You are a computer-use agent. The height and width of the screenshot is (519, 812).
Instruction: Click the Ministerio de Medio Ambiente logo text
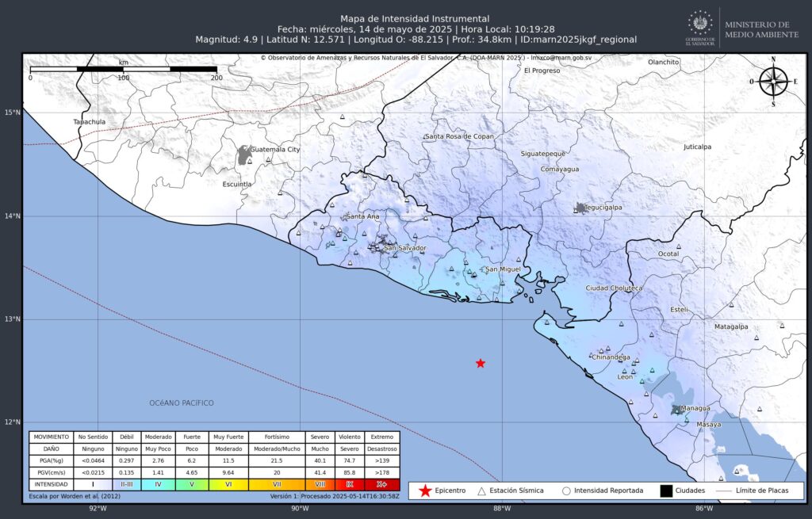(762, 29)
